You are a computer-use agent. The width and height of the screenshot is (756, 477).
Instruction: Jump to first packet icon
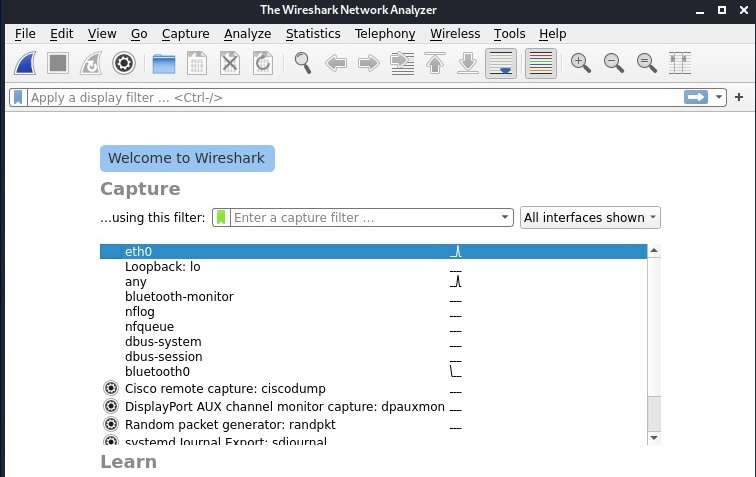tap(435, 63)
